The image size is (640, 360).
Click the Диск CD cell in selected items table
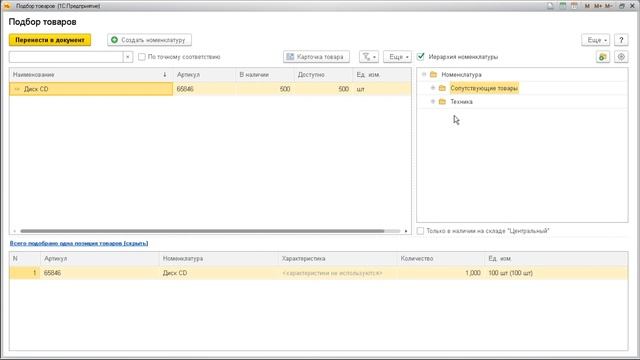point(218,273)
